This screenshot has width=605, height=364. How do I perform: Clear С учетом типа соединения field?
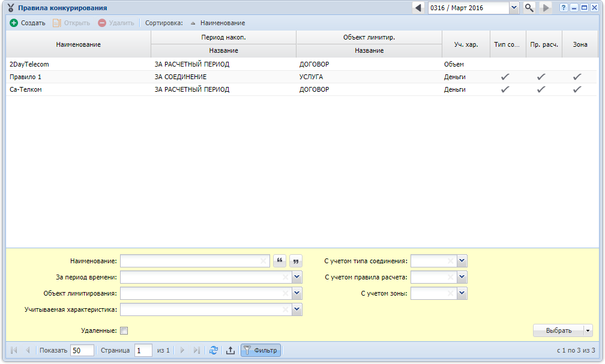point(450,261)
